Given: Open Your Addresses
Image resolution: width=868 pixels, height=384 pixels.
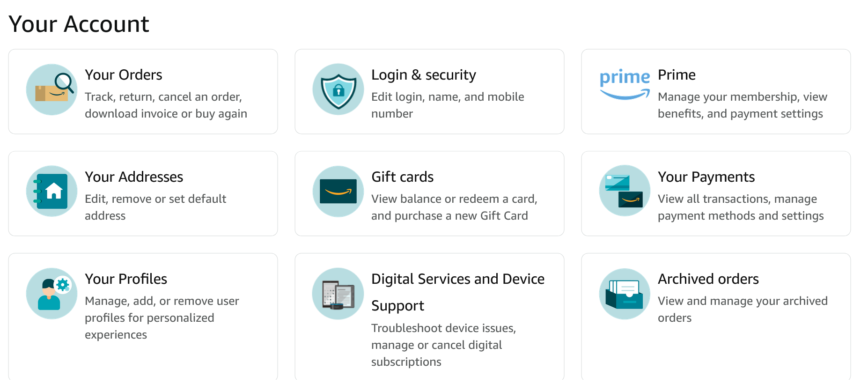Looking at the screenshot, I should point(134,177).
